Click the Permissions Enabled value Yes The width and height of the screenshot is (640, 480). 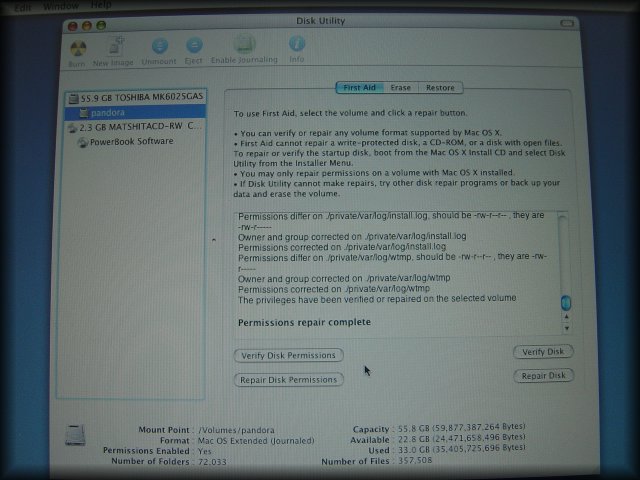pos(204,451)
